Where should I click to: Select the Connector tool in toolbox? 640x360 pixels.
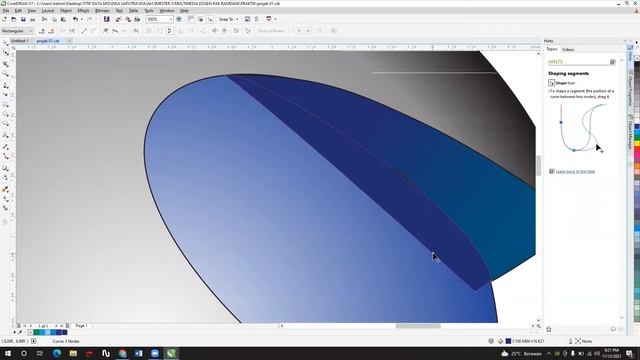(6, 156)
